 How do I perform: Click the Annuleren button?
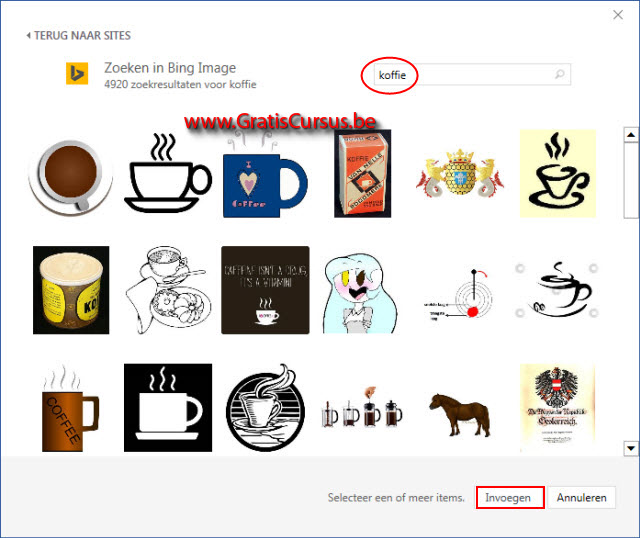[581, 498]
